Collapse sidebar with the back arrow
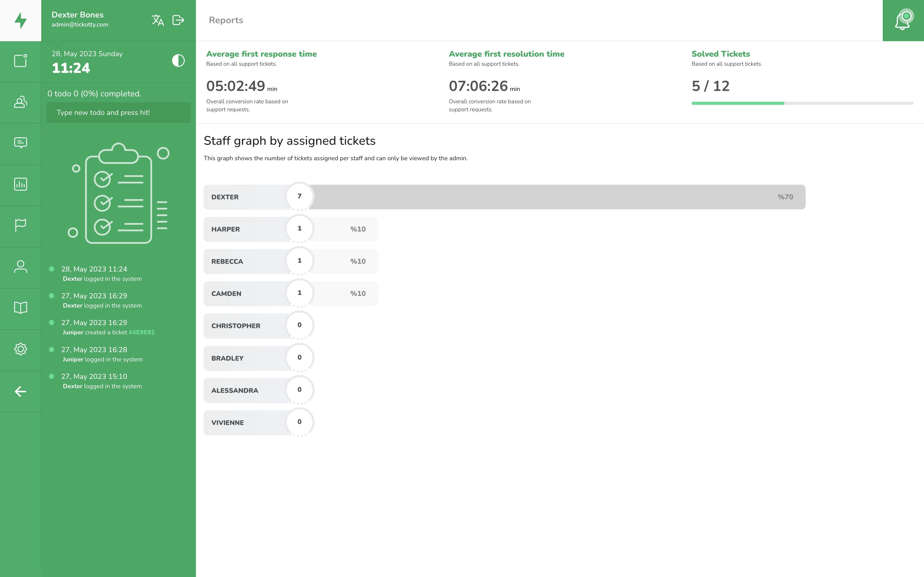This screenshot has height=577, width=924. tap(21, 391)
